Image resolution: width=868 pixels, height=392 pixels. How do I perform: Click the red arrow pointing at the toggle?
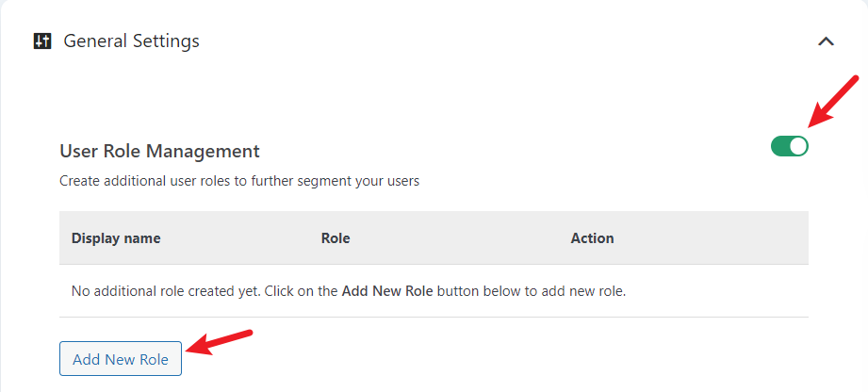(x=832, y=103)
